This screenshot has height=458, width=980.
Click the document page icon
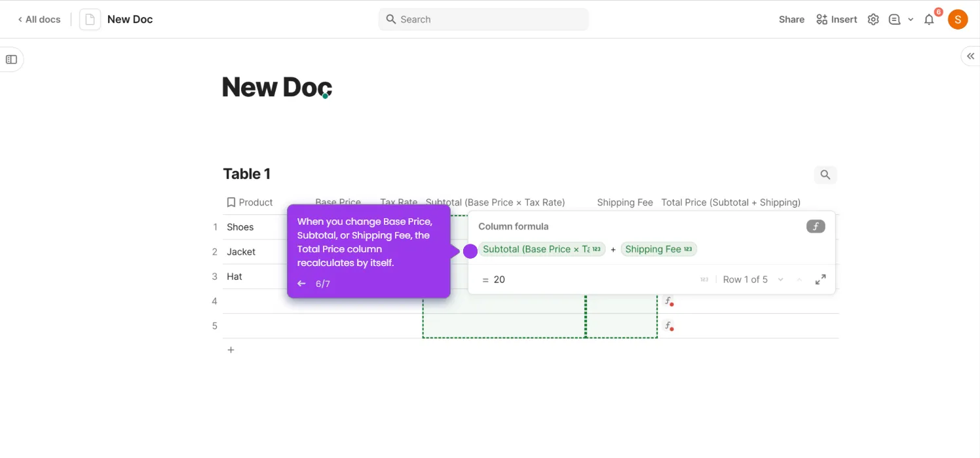[x=90, y=20]
